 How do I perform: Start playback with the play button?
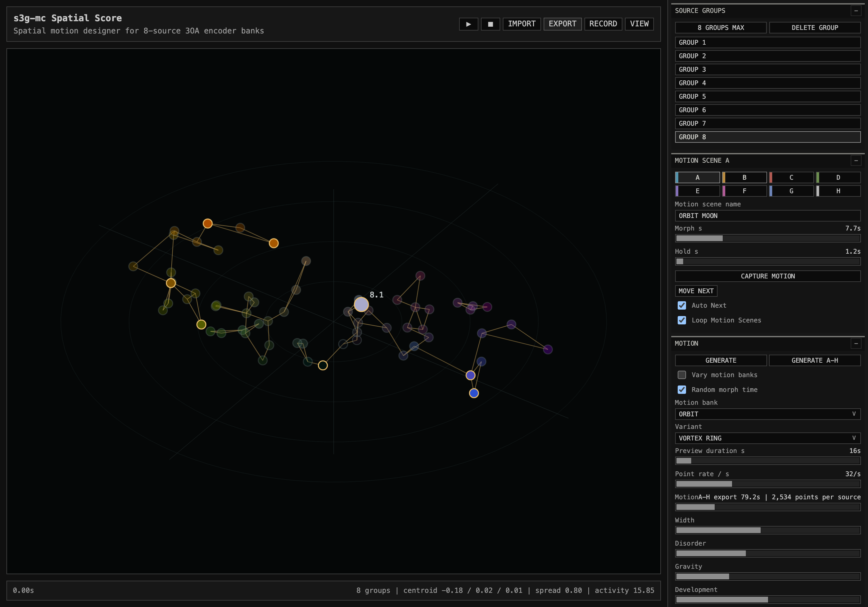[x=468, y=24]
